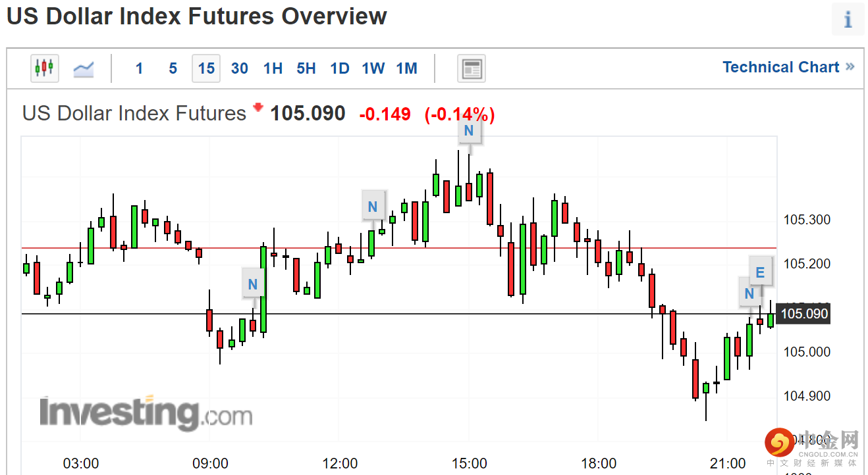Select the candlestick chart type icon
This screenshot has width=868, height=475.
[45, 68]
